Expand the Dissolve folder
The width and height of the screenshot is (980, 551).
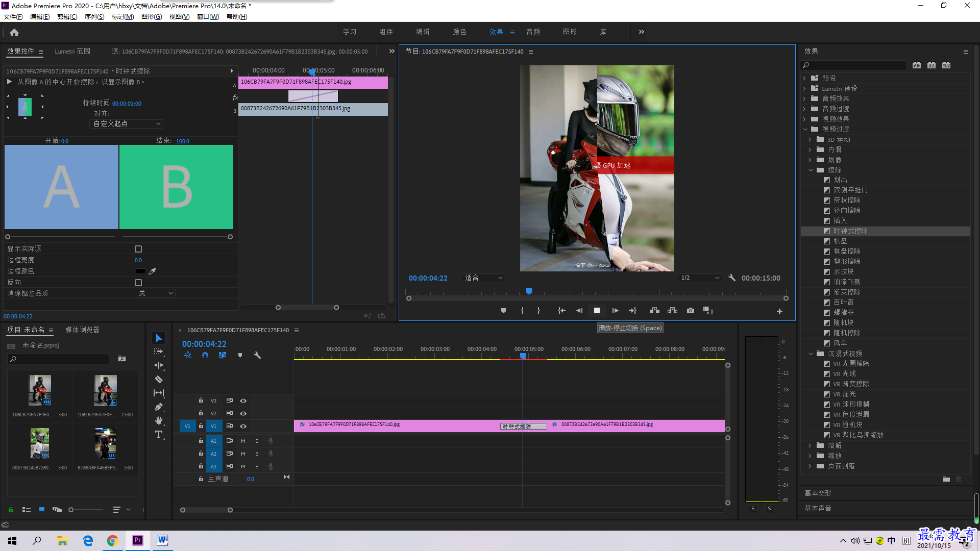click(810, 446)
